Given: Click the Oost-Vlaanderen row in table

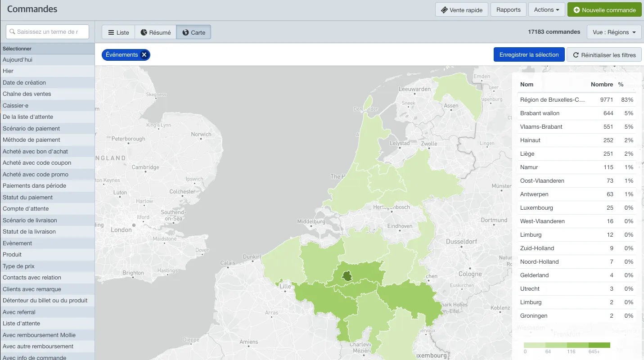Looking at the screenshot, I should (x=576, y=181).
